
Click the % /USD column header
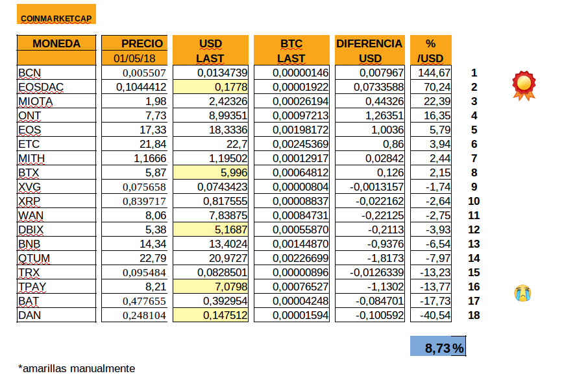click(431, 51)
